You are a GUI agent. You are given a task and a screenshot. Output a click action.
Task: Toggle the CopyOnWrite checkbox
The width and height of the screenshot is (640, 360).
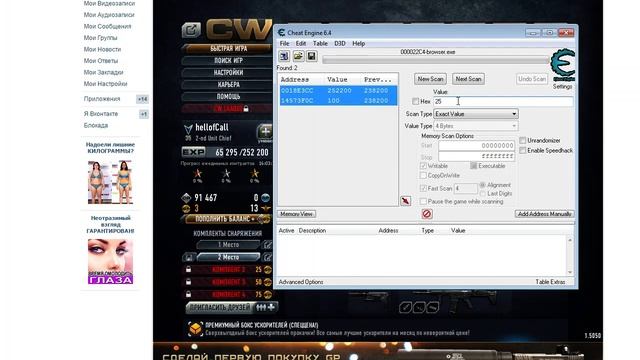423,176
